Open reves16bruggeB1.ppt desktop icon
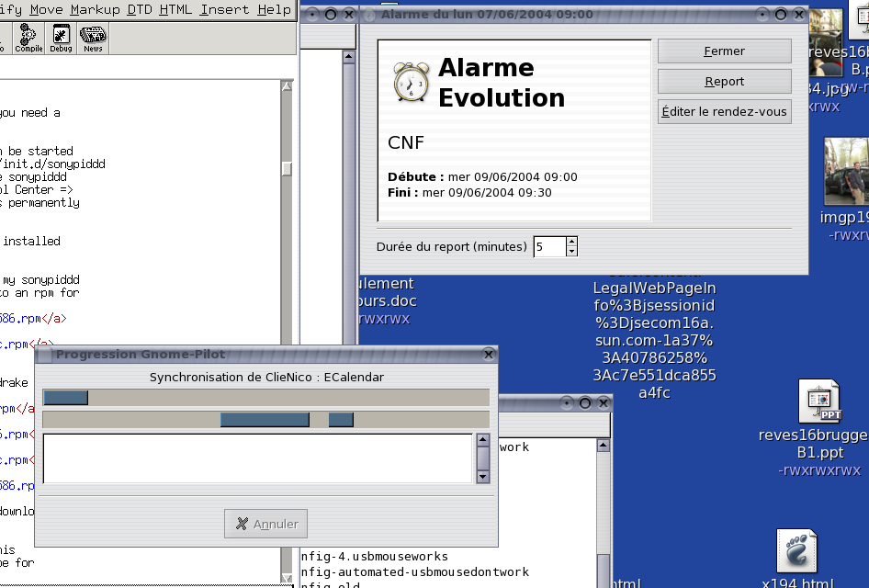Image resolution: width=869 pixels, height=588 pixels. 819,401
